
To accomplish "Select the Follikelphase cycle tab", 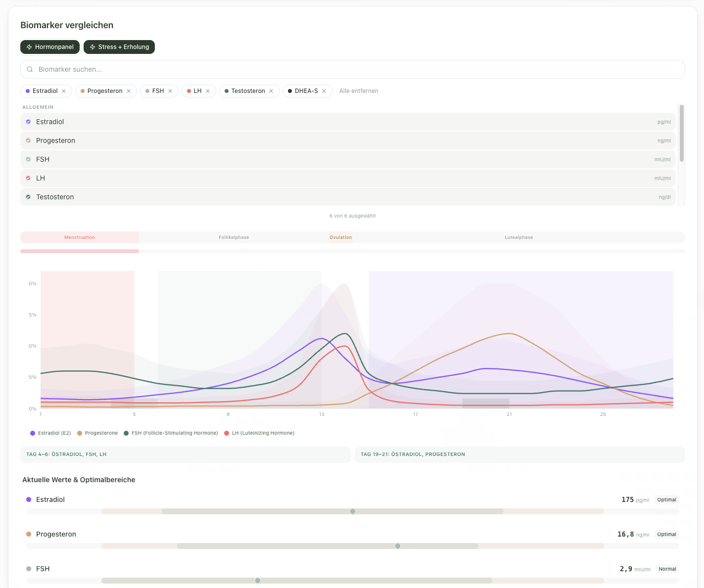I will click(x=234, y=237).
